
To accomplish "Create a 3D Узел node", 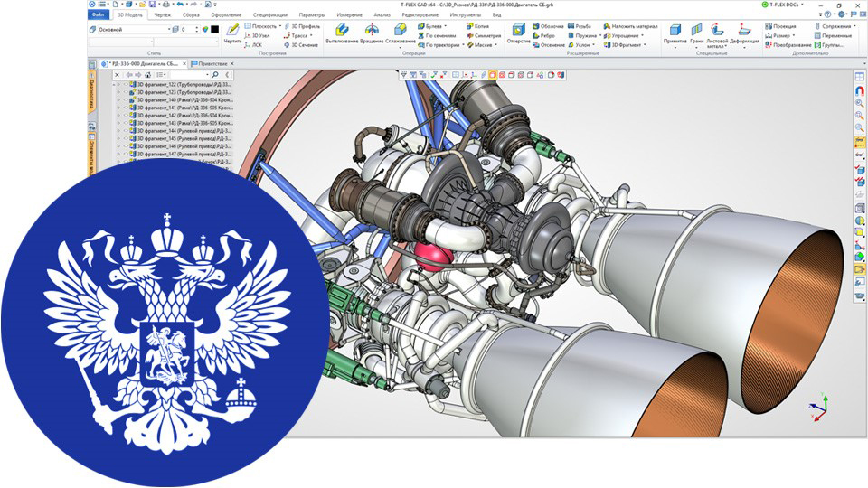I will pos(258,35).
